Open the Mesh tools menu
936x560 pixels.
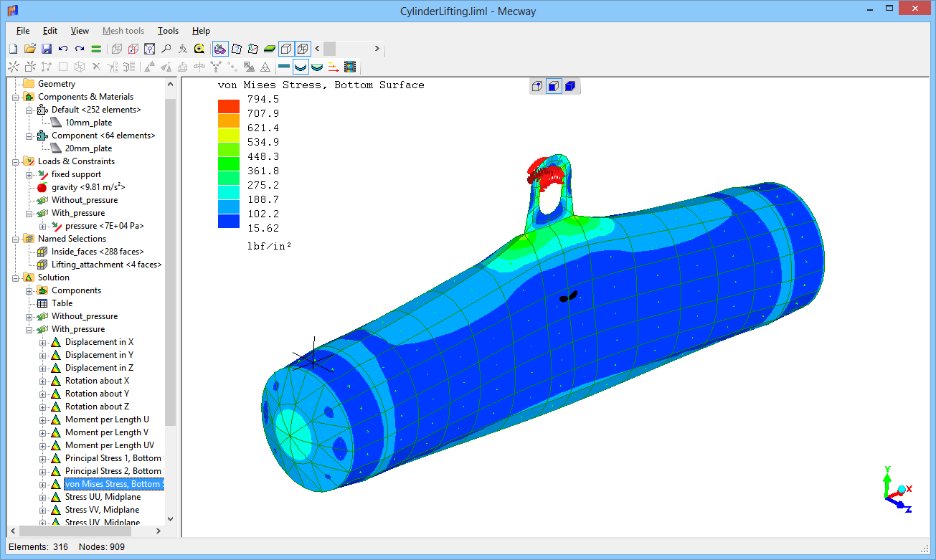click(123, 31)
